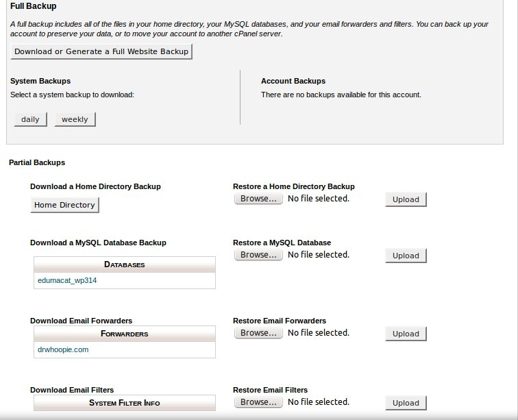The height and width of the screenshot is (420, 518).
Task: Upload the Home Directory backup
Action: click(x=406, y=199)
